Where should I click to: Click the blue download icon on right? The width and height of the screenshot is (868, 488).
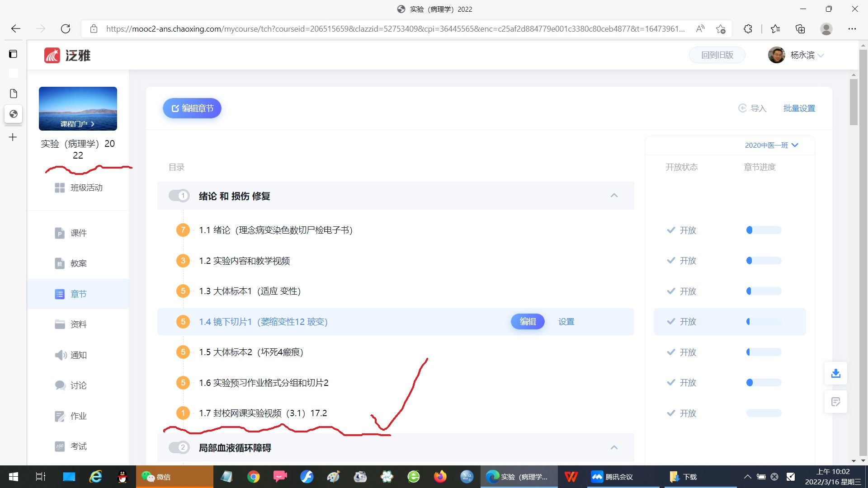[835, 373]
